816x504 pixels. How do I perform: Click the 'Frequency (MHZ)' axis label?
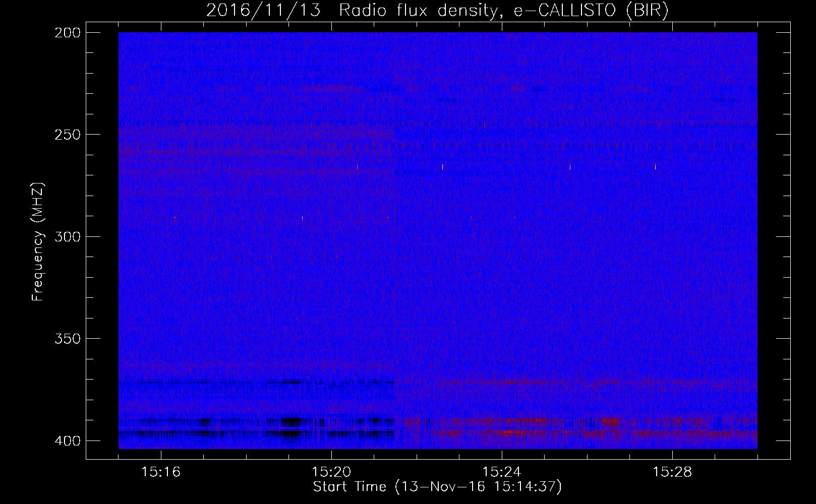click(x=38, y=242)
